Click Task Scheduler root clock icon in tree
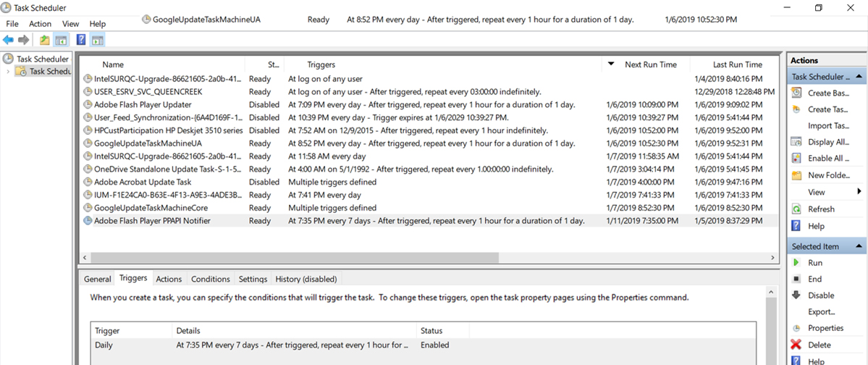This screenshot has height=365, width=868. pos(8,59)
